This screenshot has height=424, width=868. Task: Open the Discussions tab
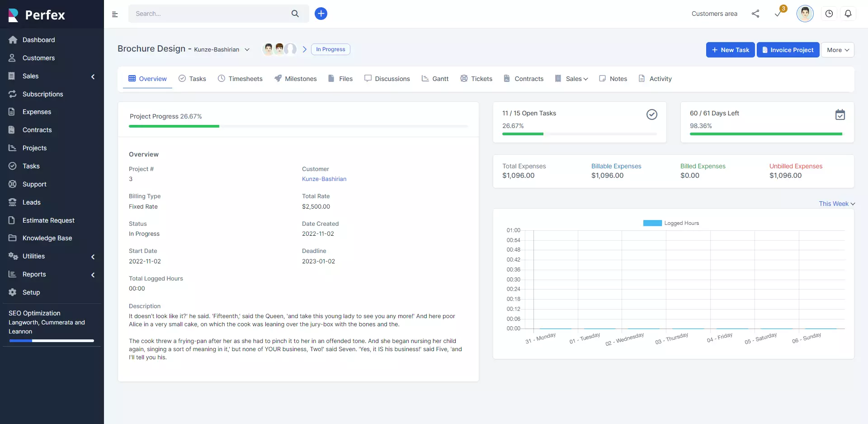[387, 79]
